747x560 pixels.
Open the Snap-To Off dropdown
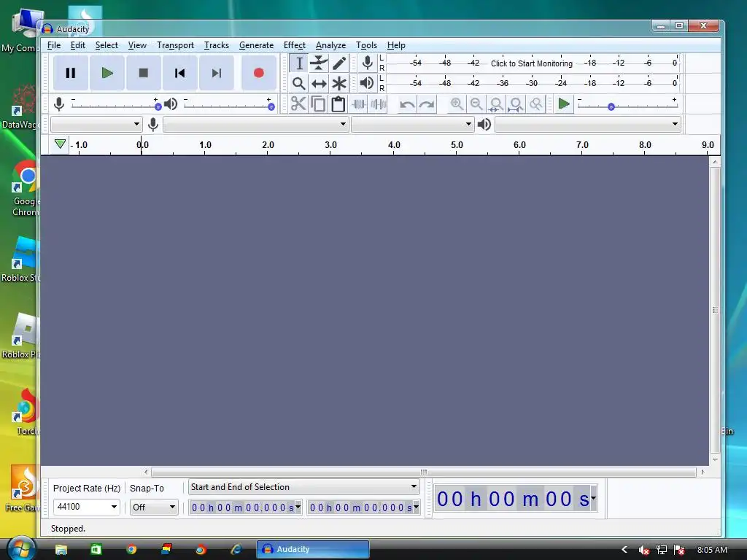(154, 507)
